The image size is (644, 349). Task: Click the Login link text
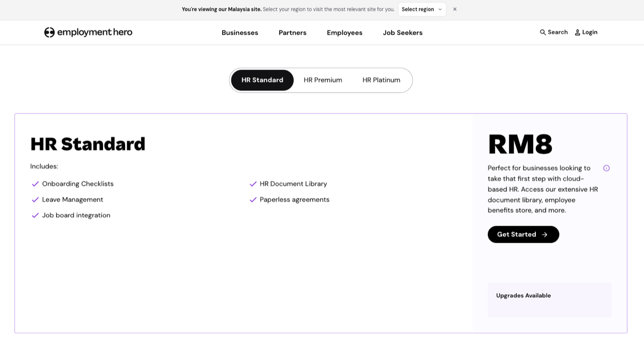[x=590, y=32]
